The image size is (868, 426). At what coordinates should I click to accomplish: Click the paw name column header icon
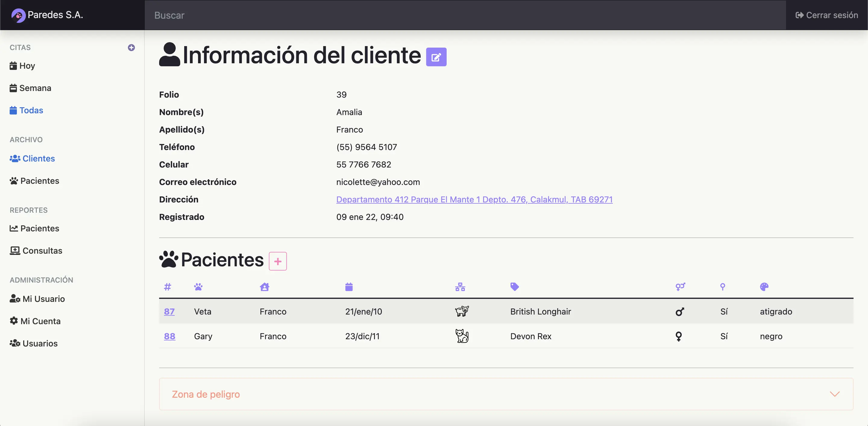pyautogui.click(x=198, y=287)
